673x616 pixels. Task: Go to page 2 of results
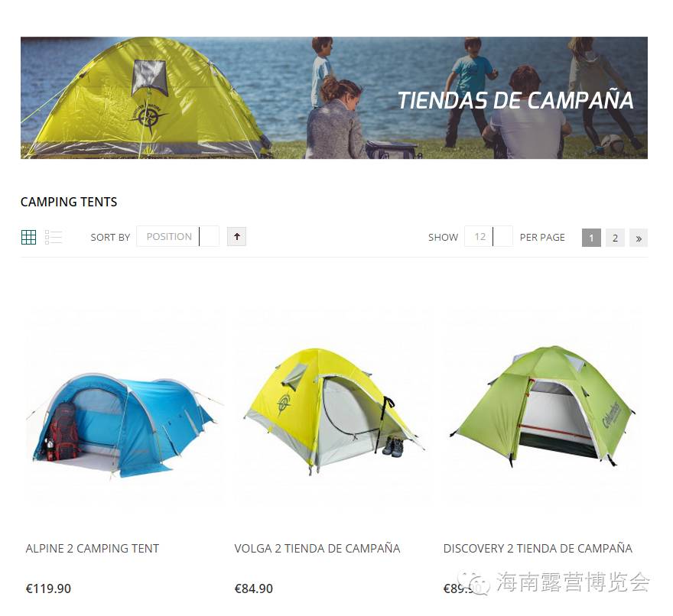tap(615, 238)
